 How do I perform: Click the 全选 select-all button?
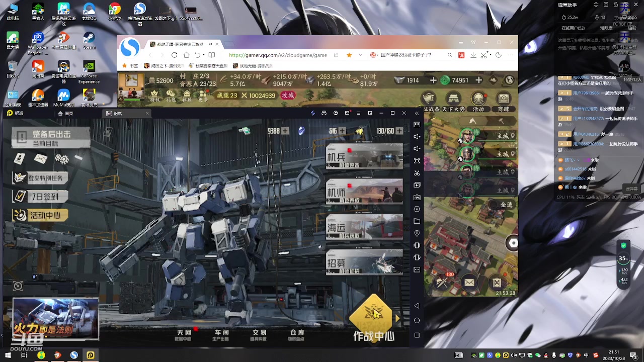tap(506, 205)
